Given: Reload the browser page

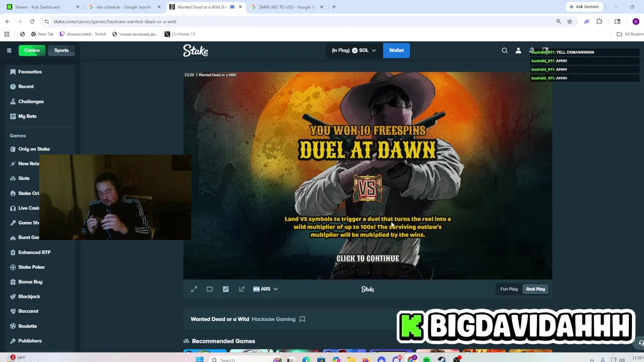Looking at the screenshot, I should (x=32, y=22).
